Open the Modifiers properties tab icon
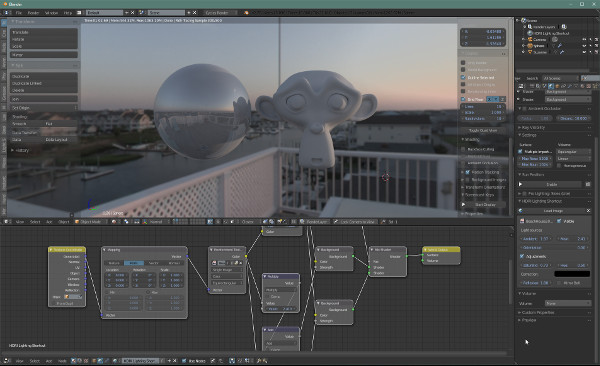The height and width of the screenshot is (366, 600). click(570, 86)
